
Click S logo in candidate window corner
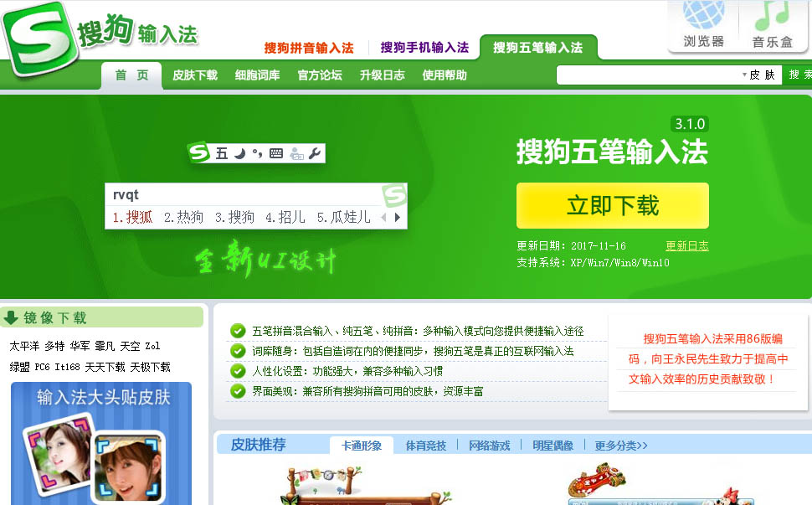click(x=394, y=195)
